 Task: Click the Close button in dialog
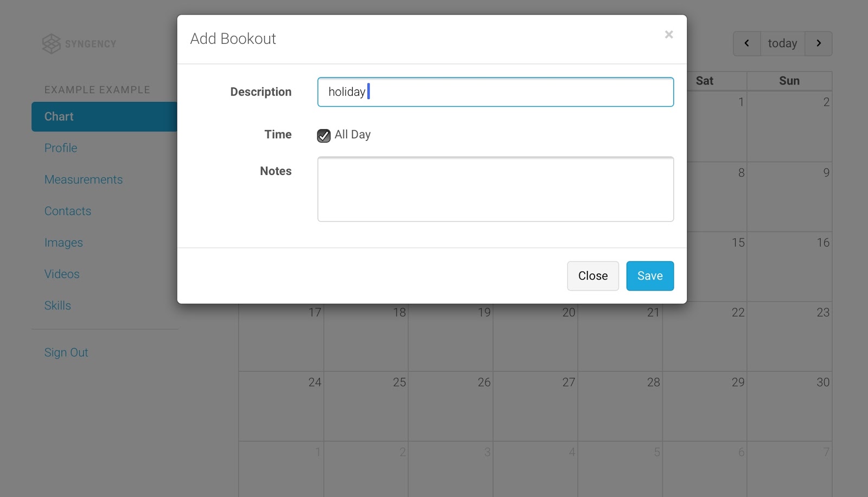coord(593,276)
